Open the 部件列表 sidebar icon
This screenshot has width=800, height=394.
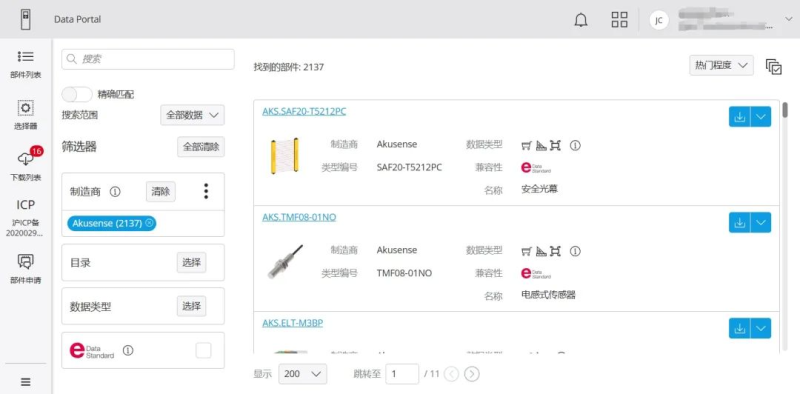[26, 64]
